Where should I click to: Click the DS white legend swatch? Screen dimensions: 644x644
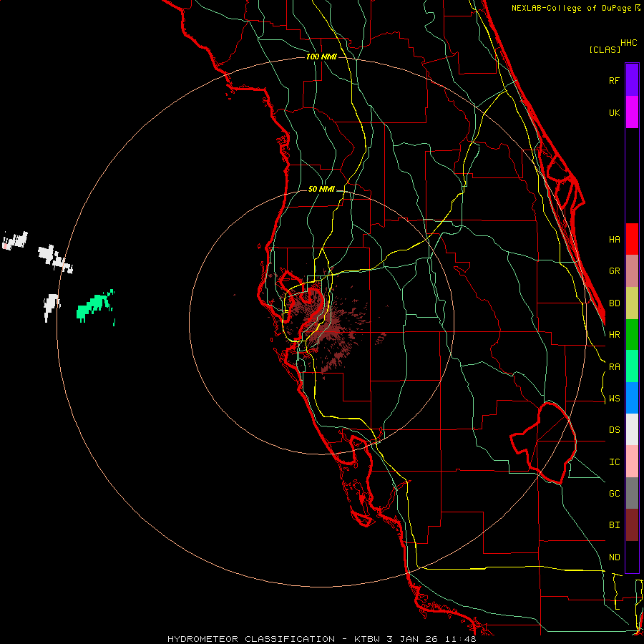click(632, 429)
